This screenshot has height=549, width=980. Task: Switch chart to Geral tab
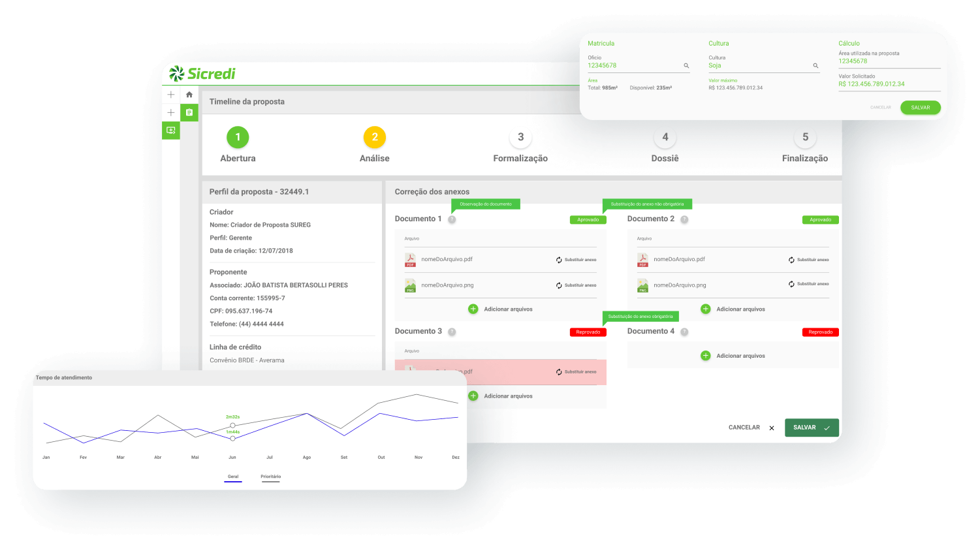coord(233,477)
